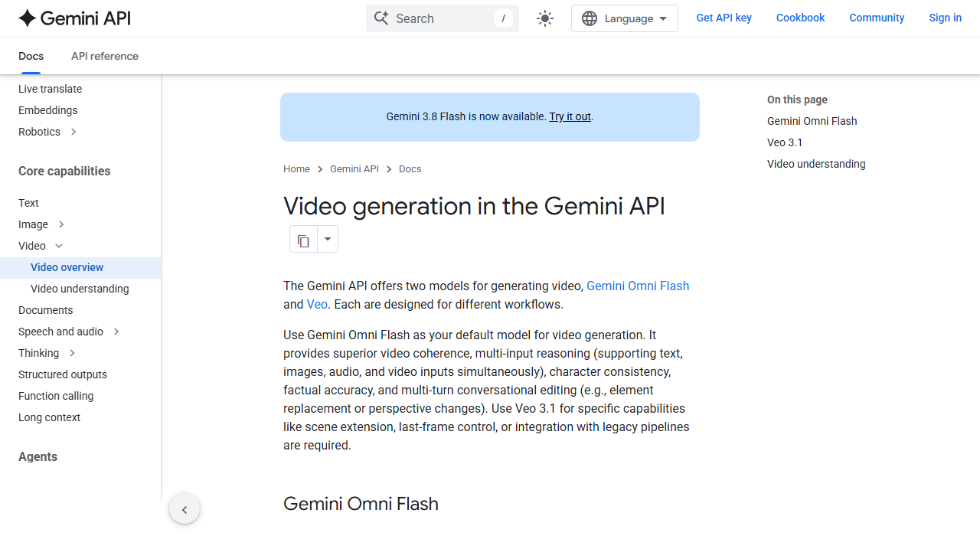
Task: Go to Gemini API breadcrumb
Action: [354, 168]
